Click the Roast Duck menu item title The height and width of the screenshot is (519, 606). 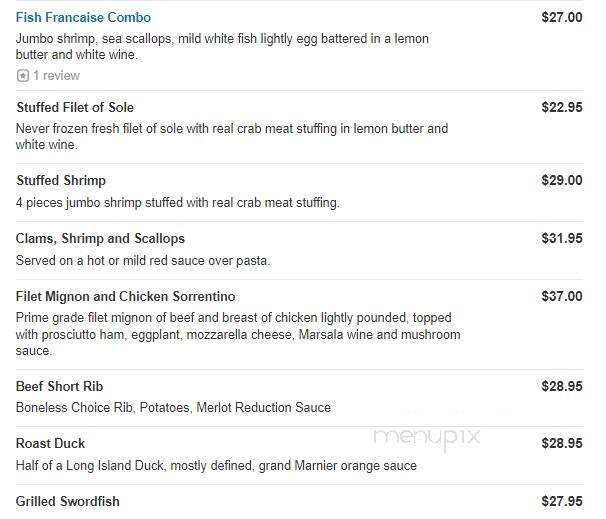click(x=51, y=443)
